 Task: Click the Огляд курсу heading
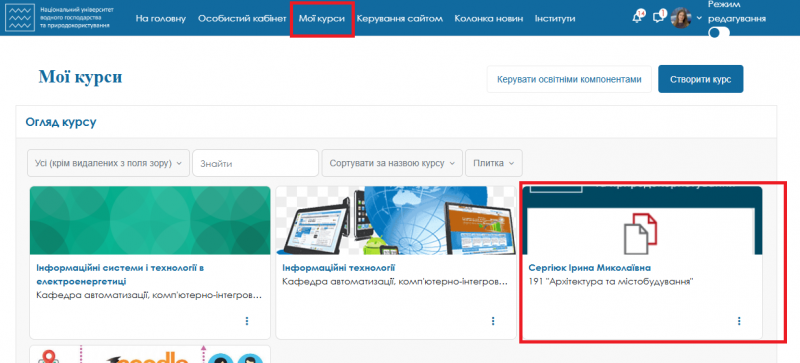click(61, 122)
